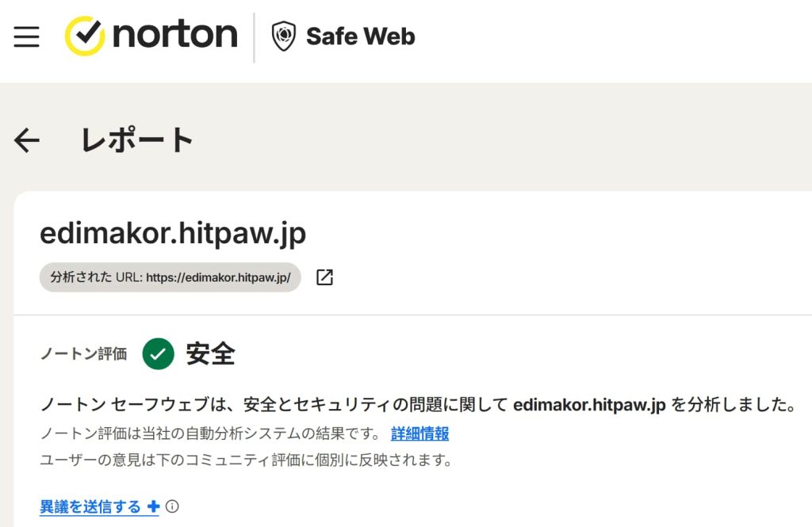
Task: Click the analyzed URL pill label
Action: [170, 278]
